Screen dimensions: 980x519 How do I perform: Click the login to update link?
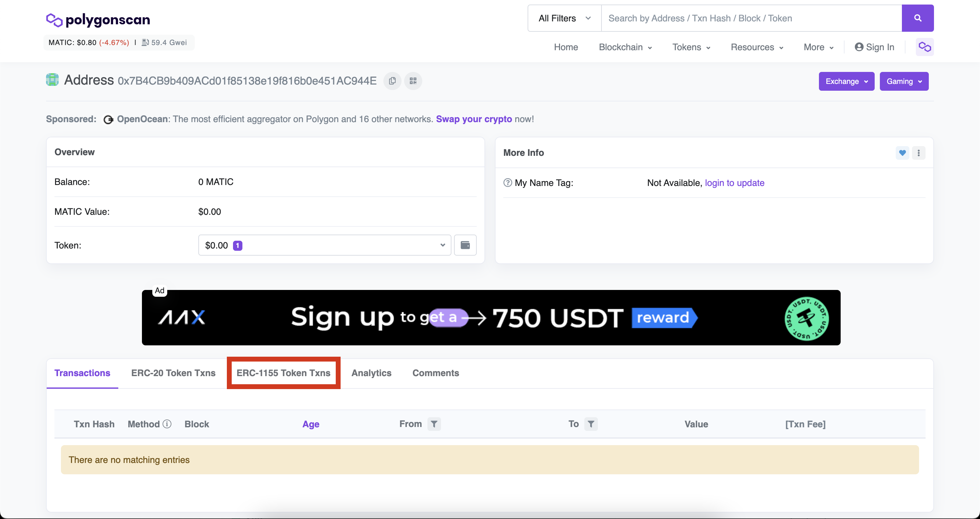pyautogui.click(x=734, y=183)
